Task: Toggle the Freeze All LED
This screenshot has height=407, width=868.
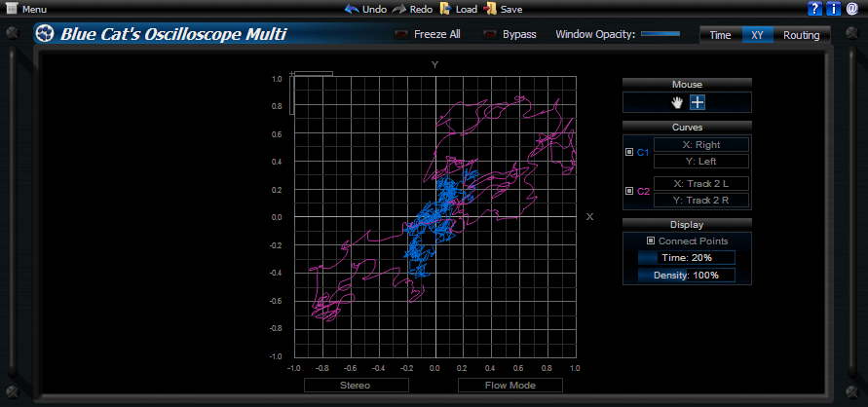Action: [x=401, y=35]
